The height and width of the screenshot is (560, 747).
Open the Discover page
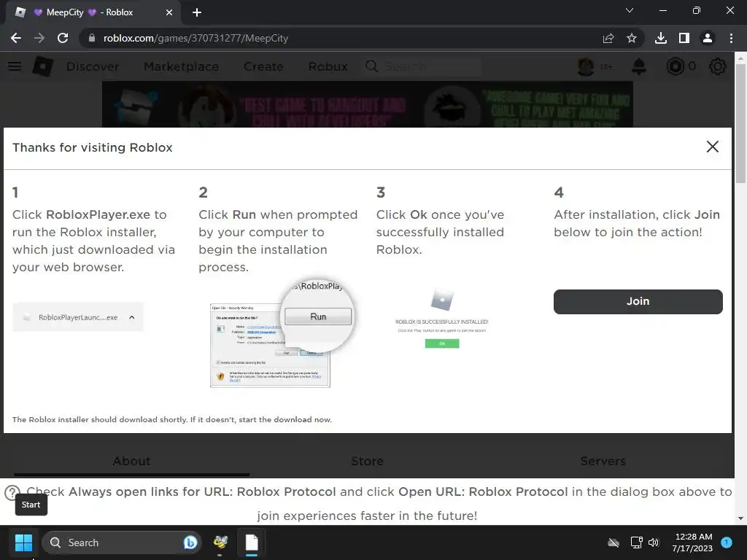[x=93, y=66]
